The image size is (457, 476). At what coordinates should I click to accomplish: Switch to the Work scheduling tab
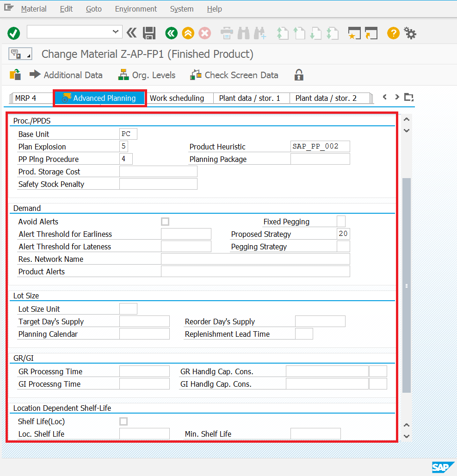179,98
